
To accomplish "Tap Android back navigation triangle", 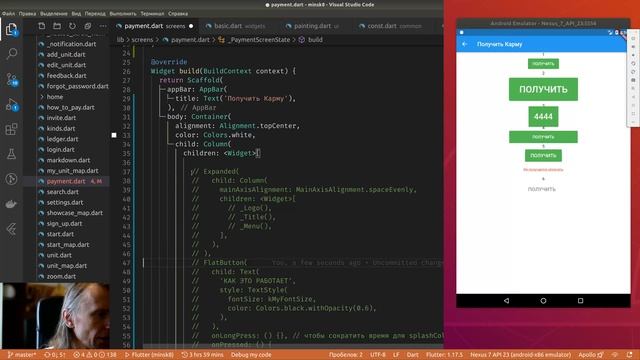I will [x=506, y=301].
